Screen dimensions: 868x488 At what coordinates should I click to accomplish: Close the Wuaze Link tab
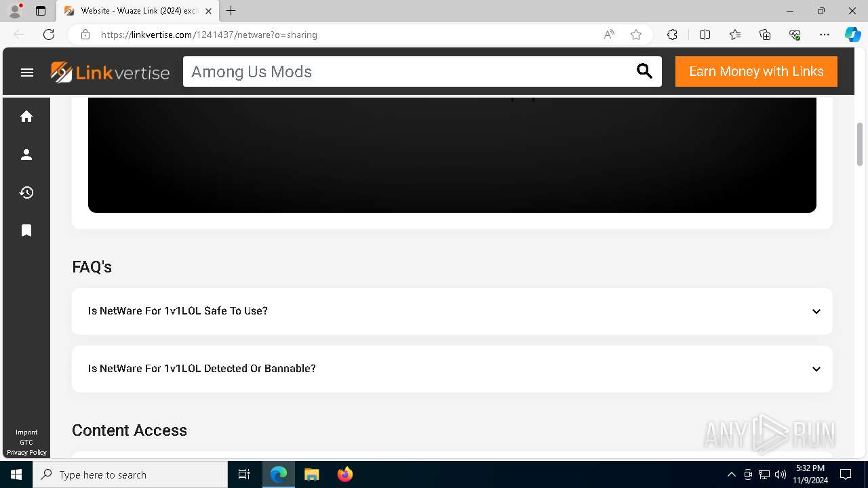click(x=208, y=11)
